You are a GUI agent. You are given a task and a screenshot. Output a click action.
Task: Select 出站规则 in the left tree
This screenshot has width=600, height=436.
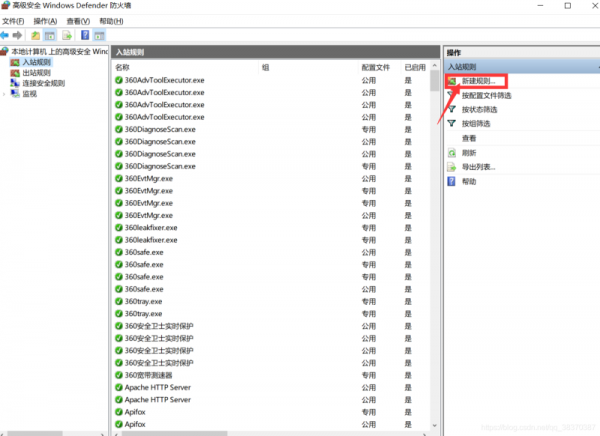[x=29, y=72]
